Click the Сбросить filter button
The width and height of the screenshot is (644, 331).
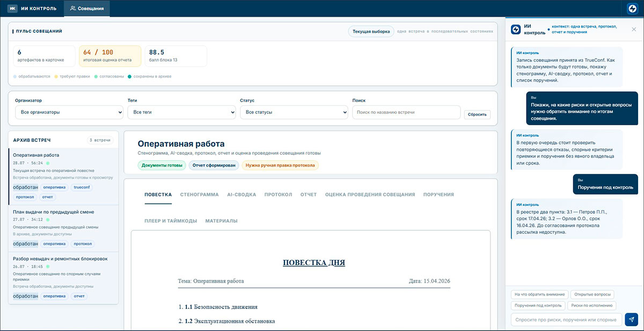[477, 114]
